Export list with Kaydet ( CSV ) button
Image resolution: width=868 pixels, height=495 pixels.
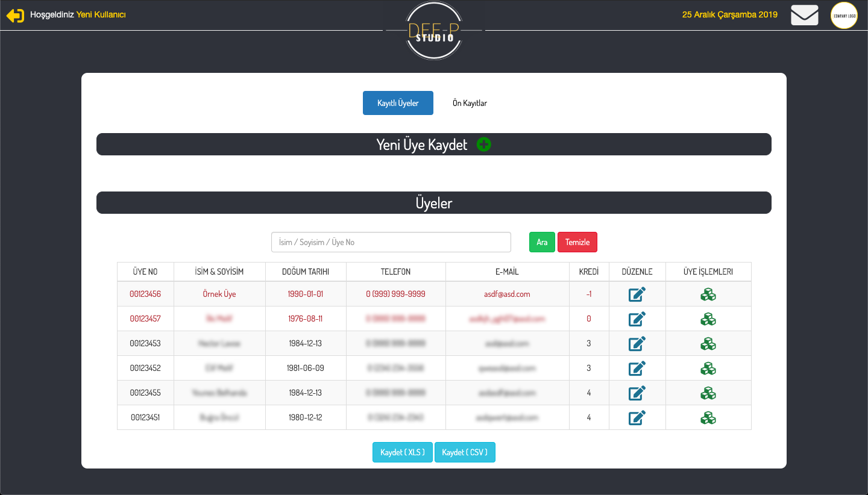pyautogui.click(x=465, y=452)
